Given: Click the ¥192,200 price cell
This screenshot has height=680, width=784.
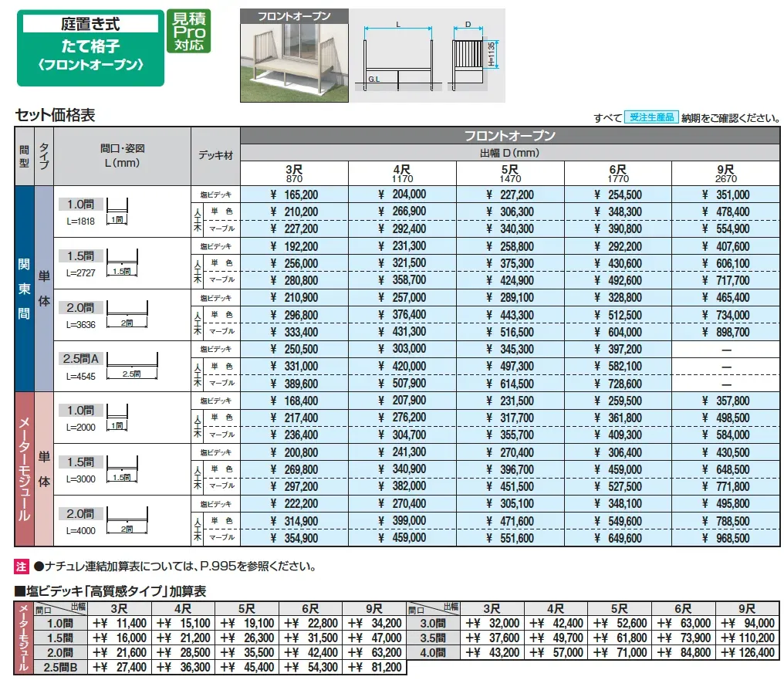Looking at the screenshot, I should pos(294,246).
